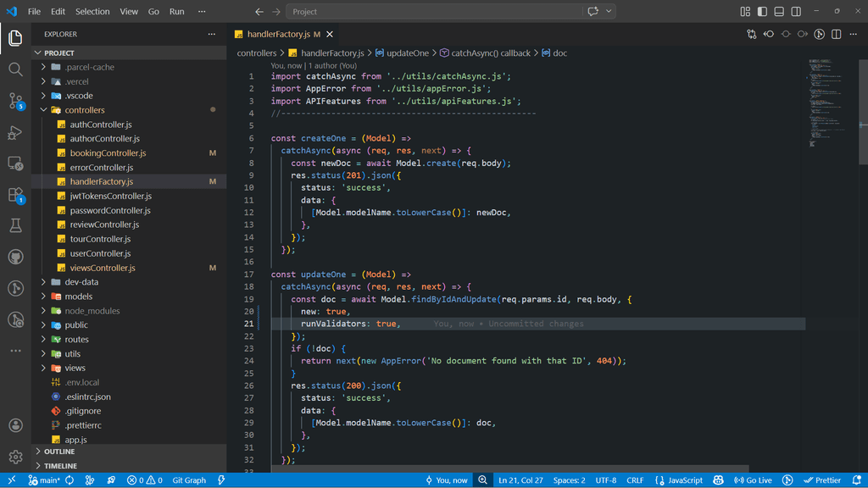Open the Testing flask icon view
Viewport: 868px width, 488px height.
tap(15, 225)
